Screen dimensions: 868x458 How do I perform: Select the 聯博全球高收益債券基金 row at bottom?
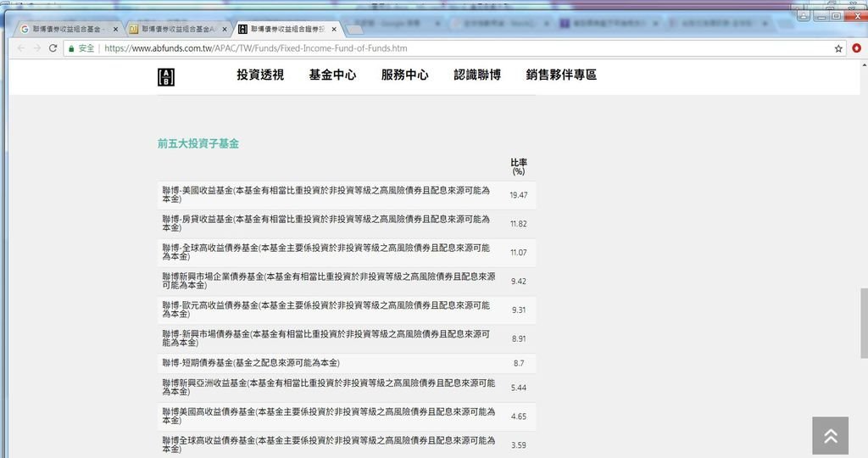347,444
